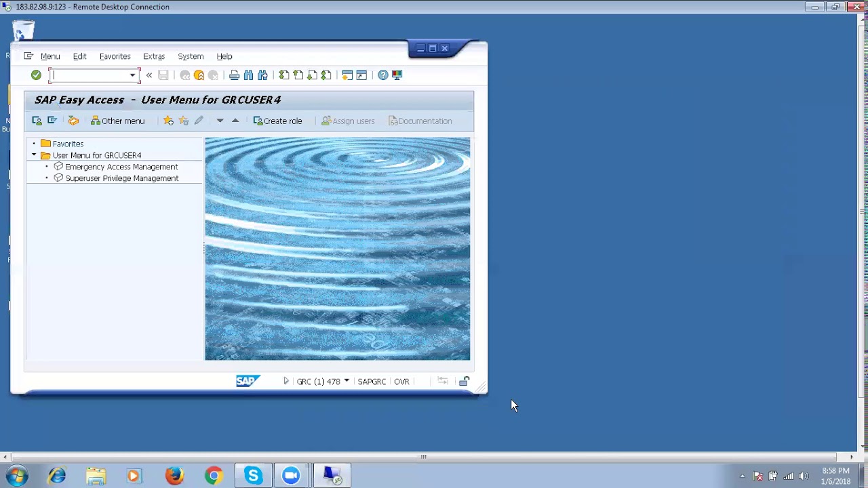Click the Create New Session icon

tap(347, 75)
